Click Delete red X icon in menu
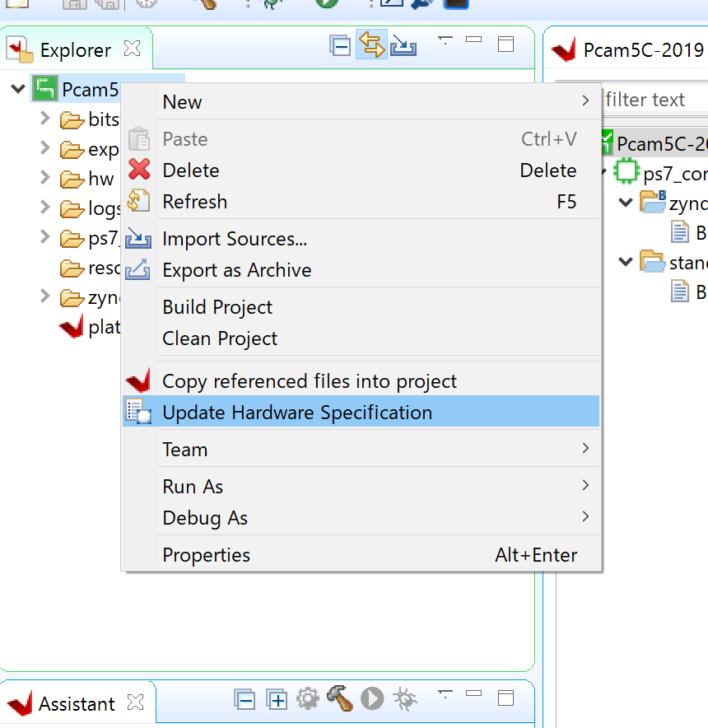The height and width of the screenshot is (728, 708). point(139,169)
